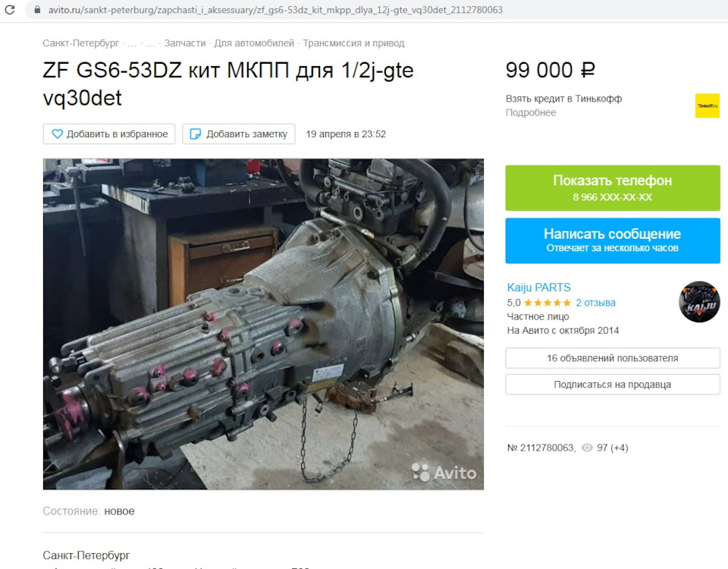Subscribe to the seller
Screen dimensions: 728x569
613,385
